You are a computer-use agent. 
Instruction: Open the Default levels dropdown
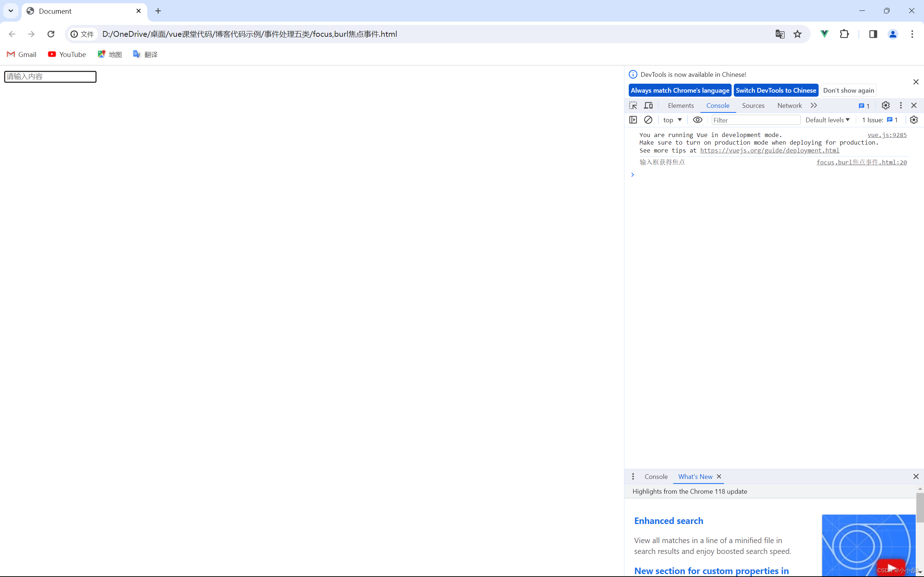(x=827, y=120)
